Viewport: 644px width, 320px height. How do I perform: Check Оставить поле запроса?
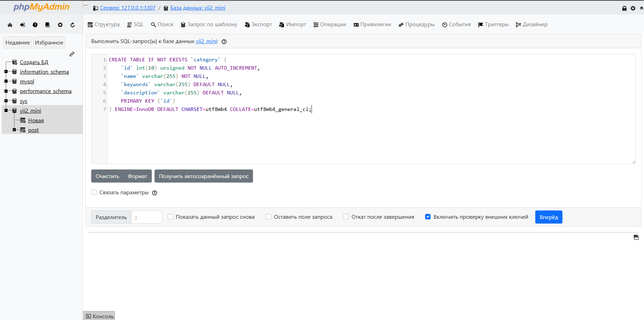pos(268,217)
